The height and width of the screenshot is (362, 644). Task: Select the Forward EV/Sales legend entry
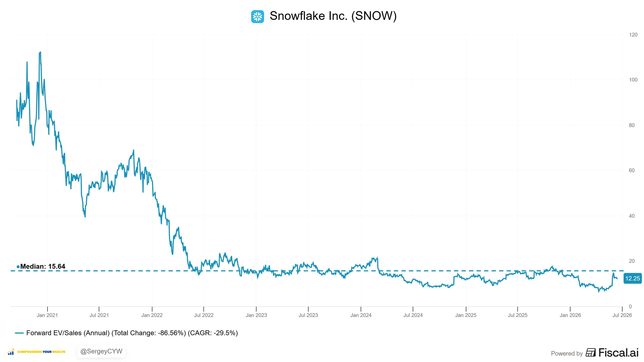126,333
